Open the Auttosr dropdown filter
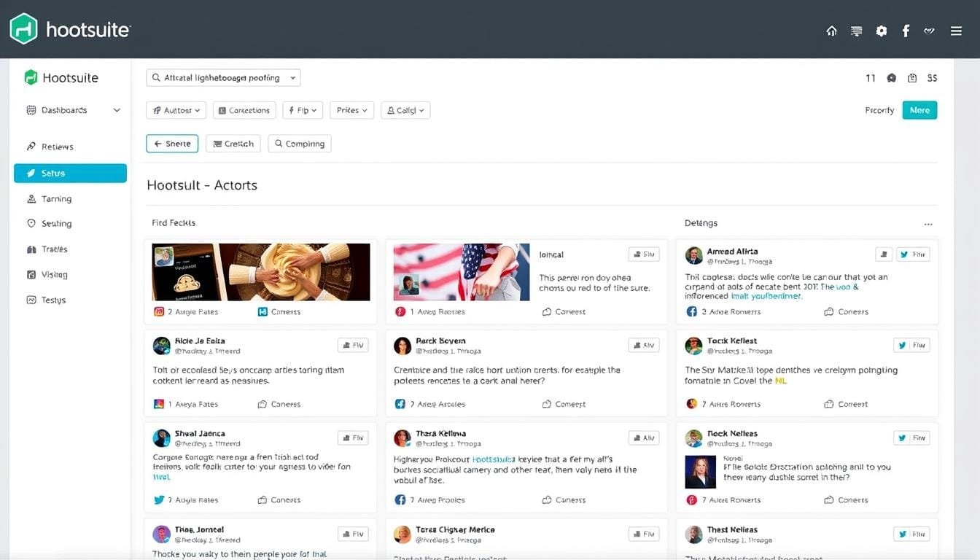 pyautogui.click(x=176, y=110)
